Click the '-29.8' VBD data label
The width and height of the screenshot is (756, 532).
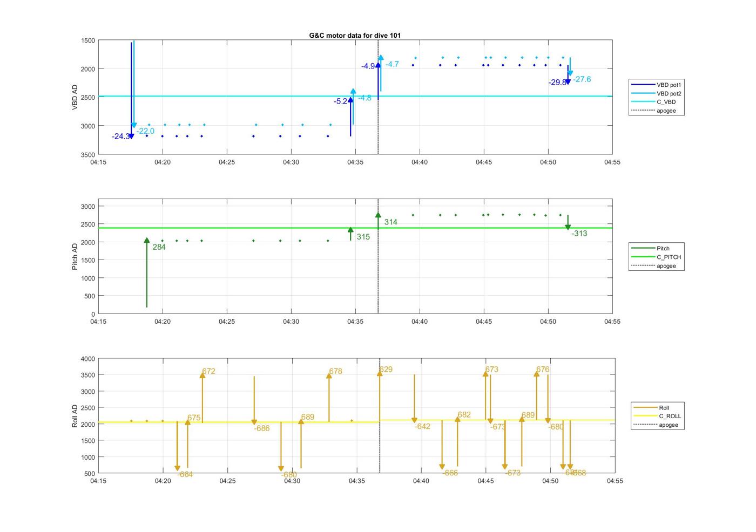[557, 83]
